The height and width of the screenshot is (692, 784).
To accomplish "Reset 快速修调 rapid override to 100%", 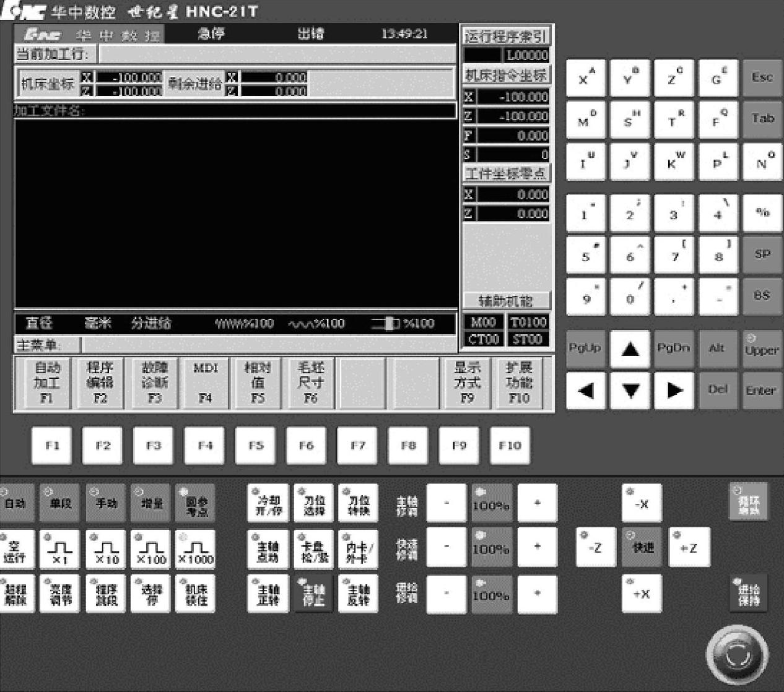I will pyautogui.click(x=492, y=548).
